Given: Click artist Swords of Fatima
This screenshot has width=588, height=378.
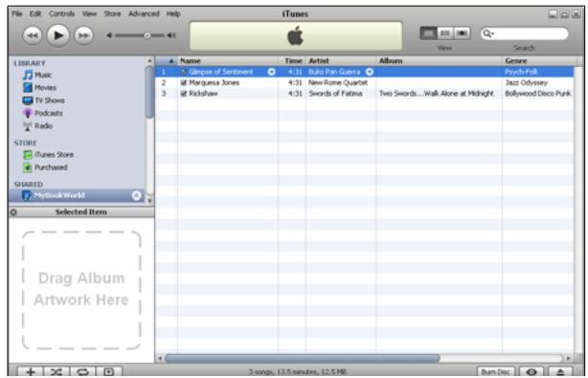Looking at the screenshot, I should point(335,94).
